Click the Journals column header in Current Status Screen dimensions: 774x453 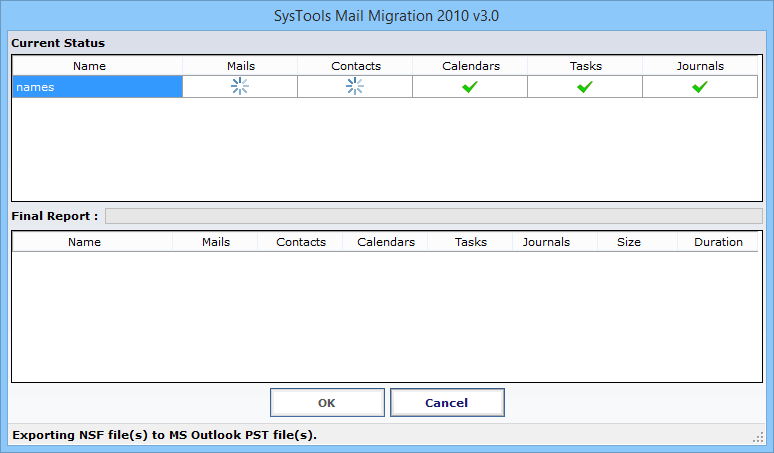tap(700, 66)
